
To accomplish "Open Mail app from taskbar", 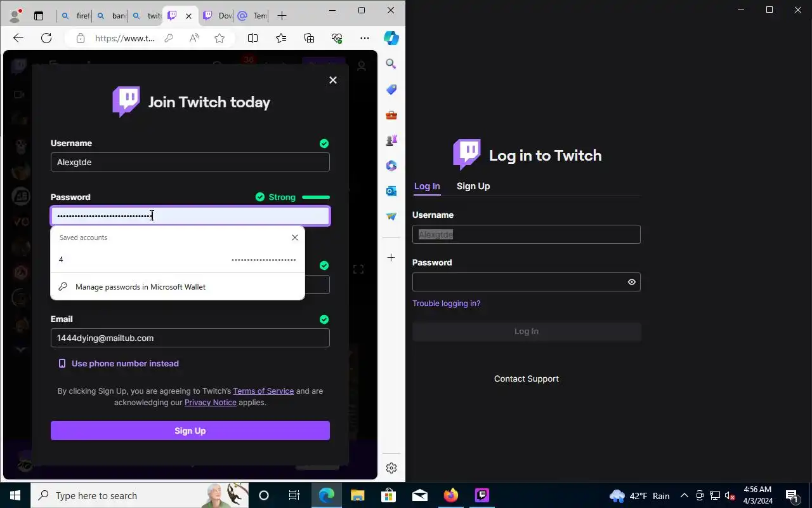I will tap(420, 495).
